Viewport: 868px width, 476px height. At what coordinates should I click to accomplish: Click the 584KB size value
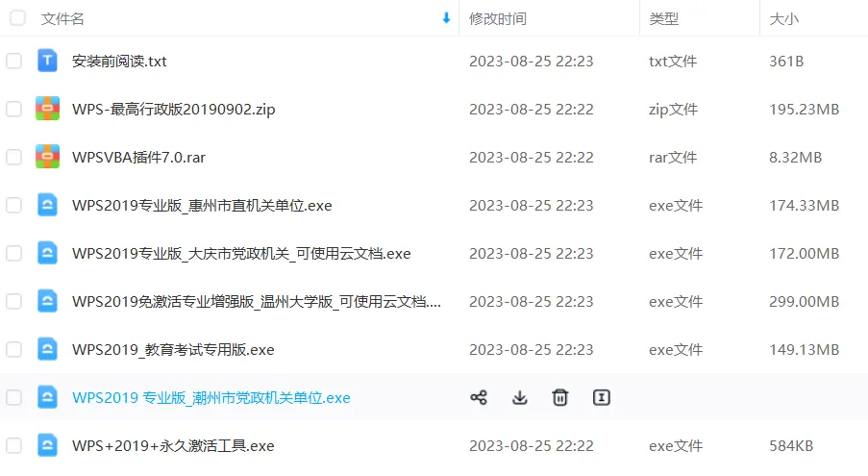791,445
